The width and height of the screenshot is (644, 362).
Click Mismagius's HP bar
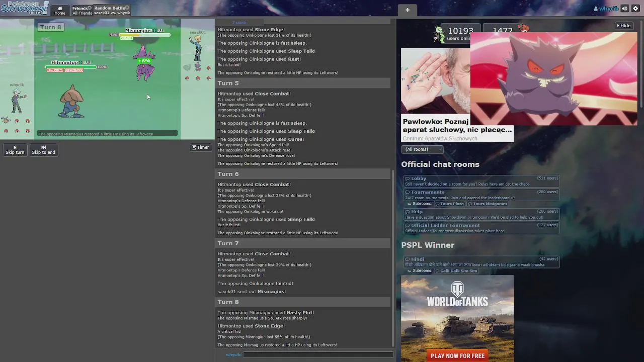[144, 35]
